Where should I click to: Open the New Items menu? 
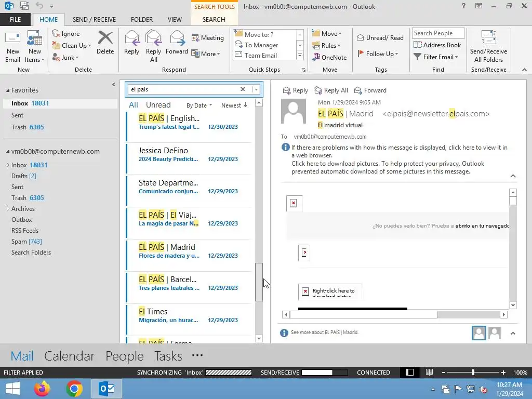coord(35,47)
